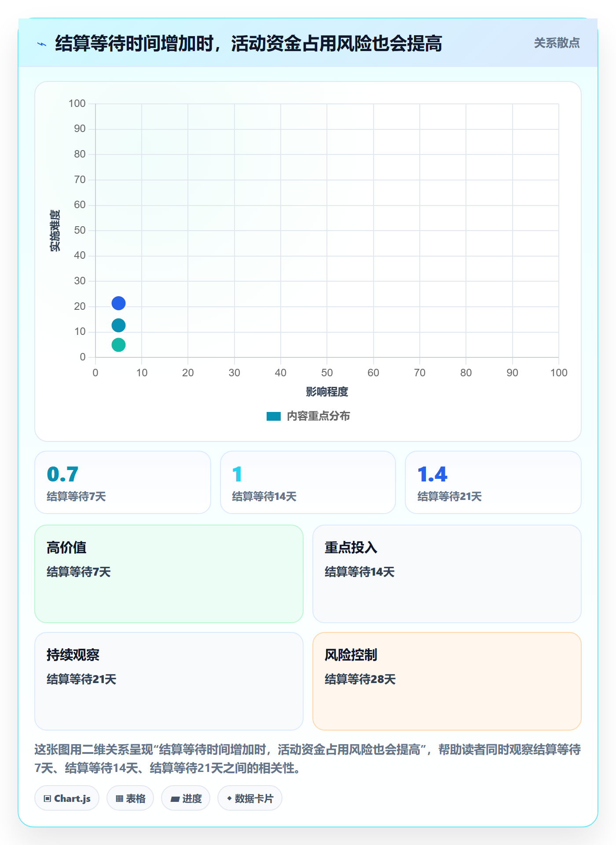The image size is (616, 845).
Task: Click 结算等待28天 text in 风险控制 card
Action: [360, 680]
